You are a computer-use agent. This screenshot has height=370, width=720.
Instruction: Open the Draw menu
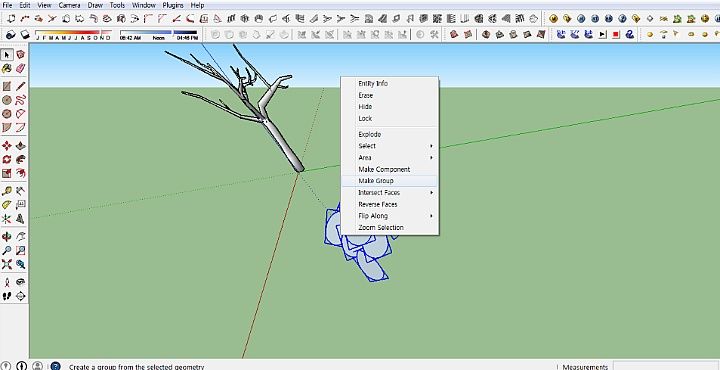tap(95, 5)
